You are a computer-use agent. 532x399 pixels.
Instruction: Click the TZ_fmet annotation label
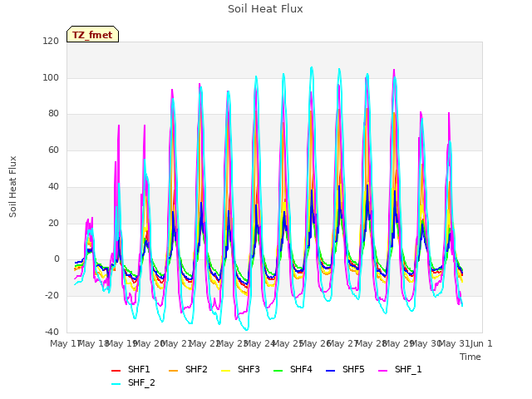point(92,35)
